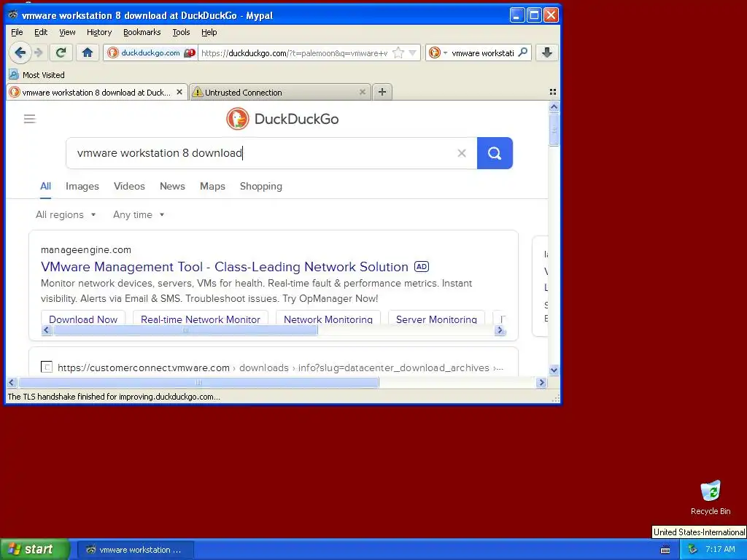Open the Home page button
Screen dimensions: 747x560
pos(88,52)
